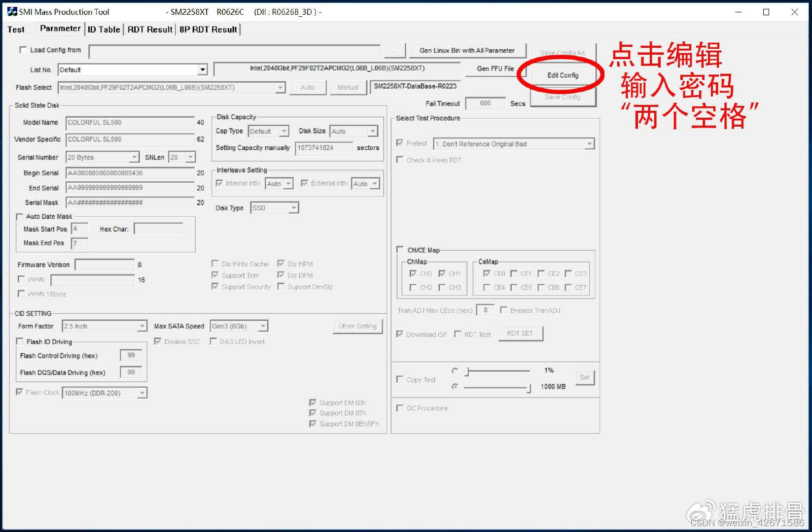
Task: Click the Model Name field COLORFUL SL500
Action: click(130, 123)
